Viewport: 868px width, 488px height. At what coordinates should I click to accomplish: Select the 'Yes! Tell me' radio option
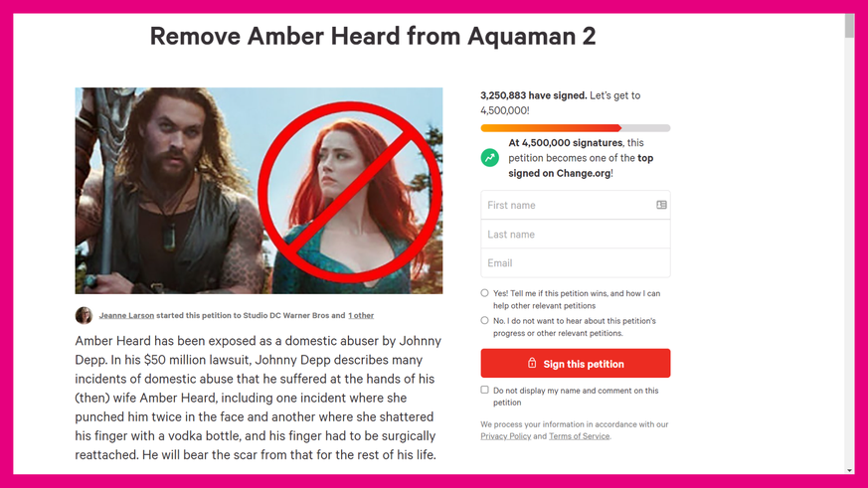(x=484, y=293)
